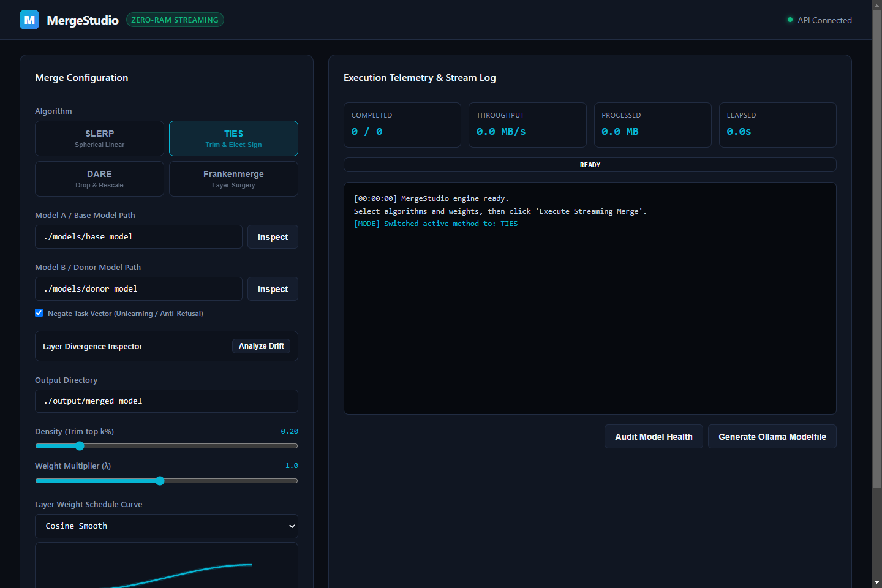
Task: Click the ELAPSED 0.0s stat card
Action: [778, 125]
